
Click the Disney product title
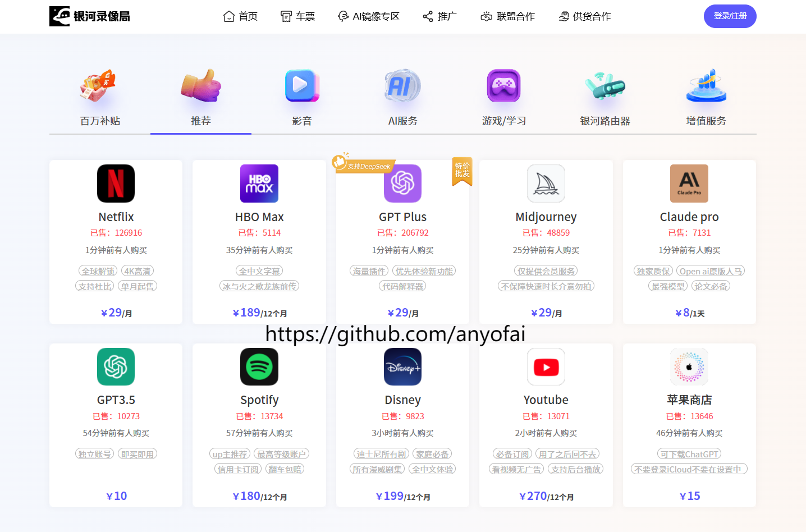coord(402,400)
